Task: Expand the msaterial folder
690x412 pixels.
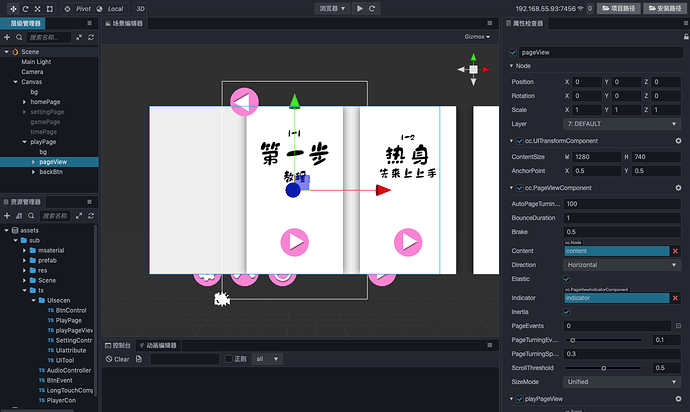Action: coord(24,250)
